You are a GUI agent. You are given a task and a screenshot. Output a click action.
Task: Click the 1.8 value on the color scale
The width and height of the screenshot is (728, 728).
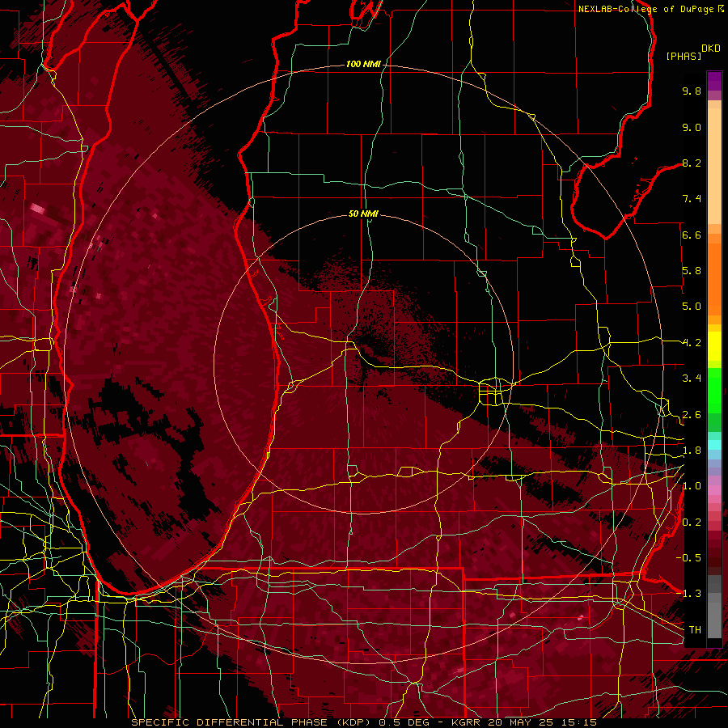point(692,451)
